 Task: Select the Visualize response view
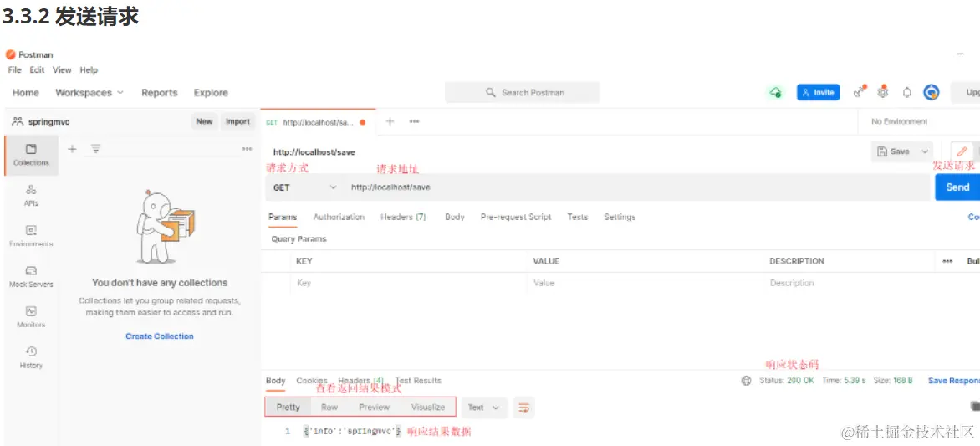click(x=428, y=408)
